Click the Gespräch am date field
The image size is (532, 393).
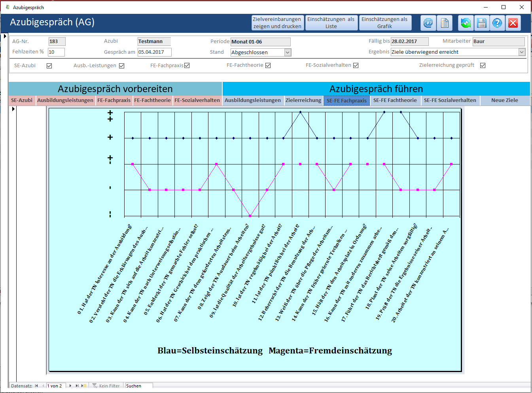pyautogui.click(x=154, y=52)
